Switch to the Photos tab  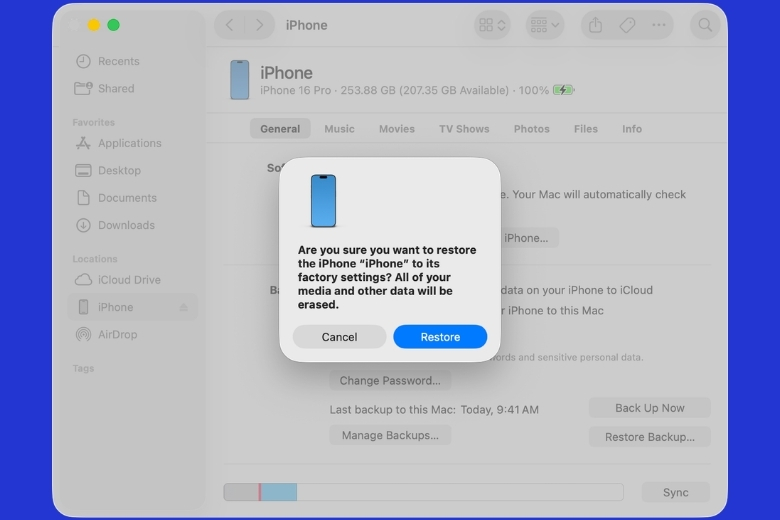[531, 129]
